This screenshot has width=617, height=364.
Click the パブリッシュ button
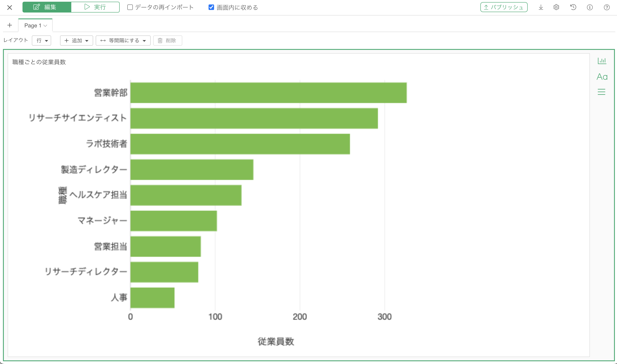tap(504, 7)
